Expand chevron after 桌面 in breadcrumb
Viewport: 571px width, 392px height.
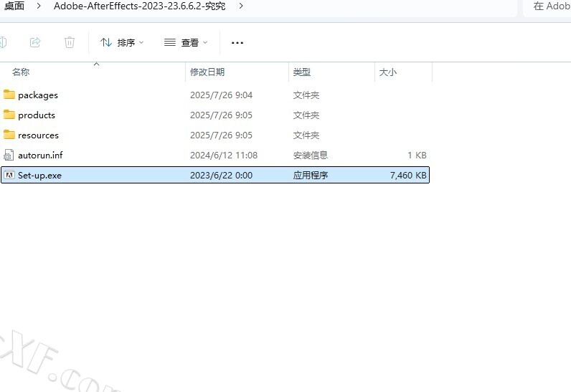pyautogui.click(x=39, y=6)
